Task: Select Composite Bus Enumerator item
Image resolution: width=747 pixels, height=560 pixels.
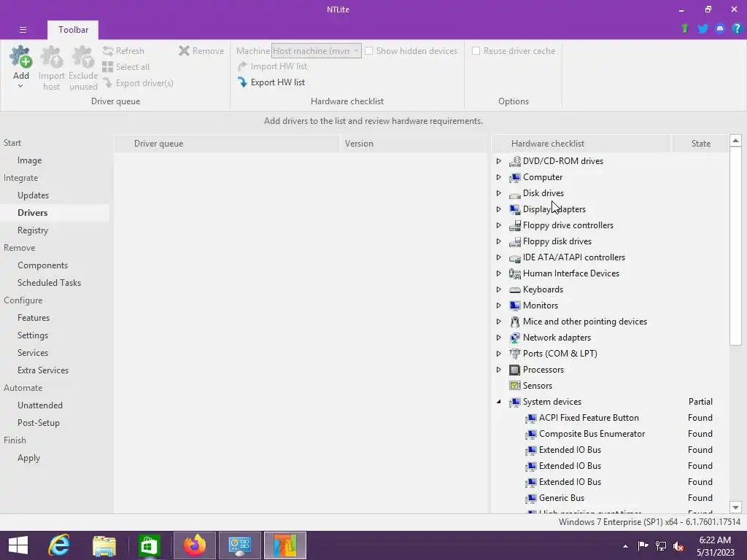Action: (x=592, y=434)
